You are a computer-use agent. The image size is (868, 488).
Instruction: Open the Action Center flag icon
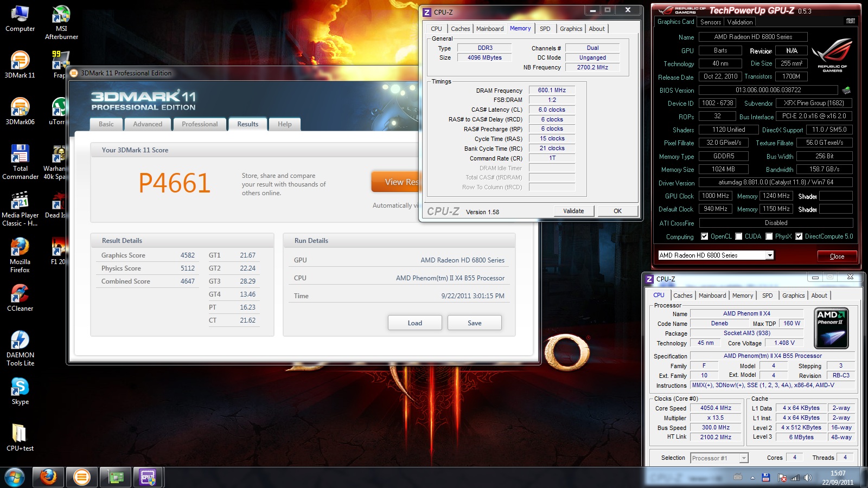(x=782, y=478)
